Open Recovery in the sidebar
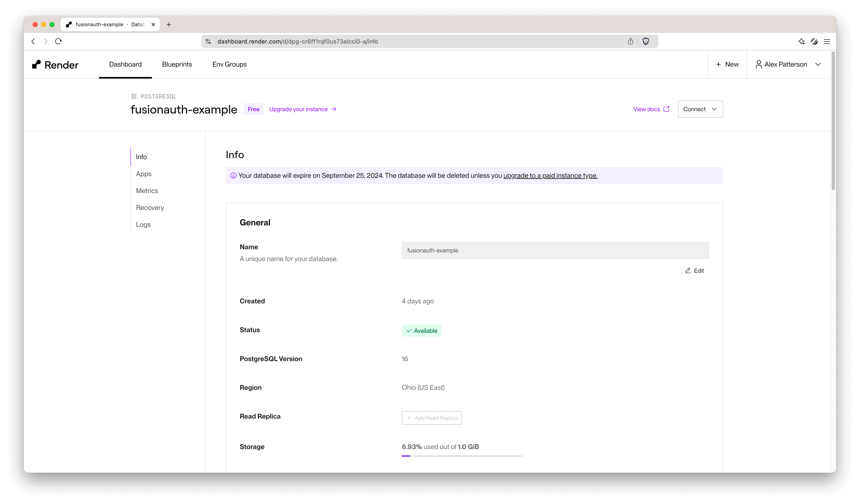The height and width of the screenshot is (504, 860). click(x=150, y=208)
